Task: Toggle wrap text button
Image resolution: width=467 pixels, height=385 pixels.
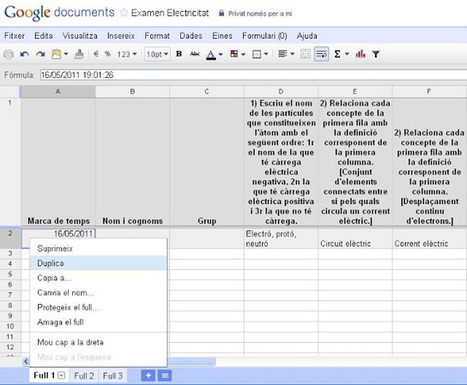Action: [x=322, y=54]
